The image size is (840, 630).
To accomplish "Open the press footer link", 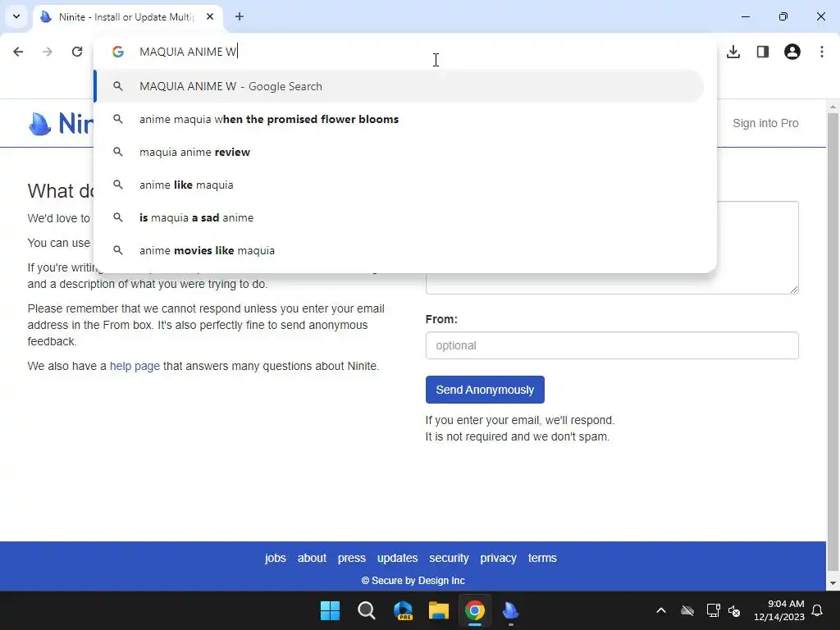I will pyautogui.click(x=351, y=558).
